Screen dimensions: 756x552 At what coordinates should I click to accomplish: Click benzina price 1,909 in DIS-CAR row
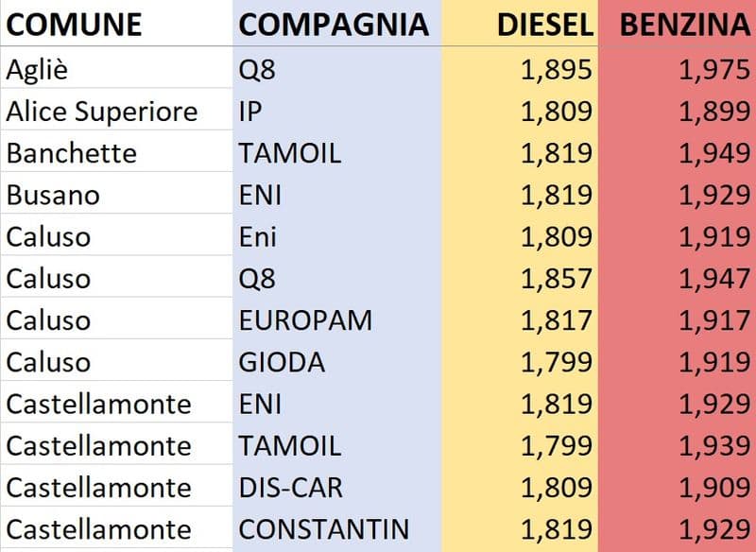[x=714, y=487]
